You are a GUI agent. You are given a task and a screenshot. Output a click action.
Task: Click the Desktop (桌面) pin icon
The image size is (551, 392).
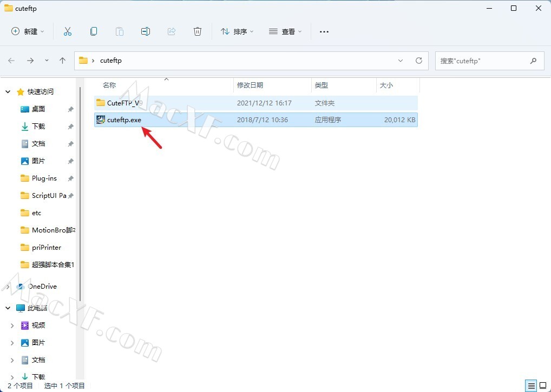[70, 109]
